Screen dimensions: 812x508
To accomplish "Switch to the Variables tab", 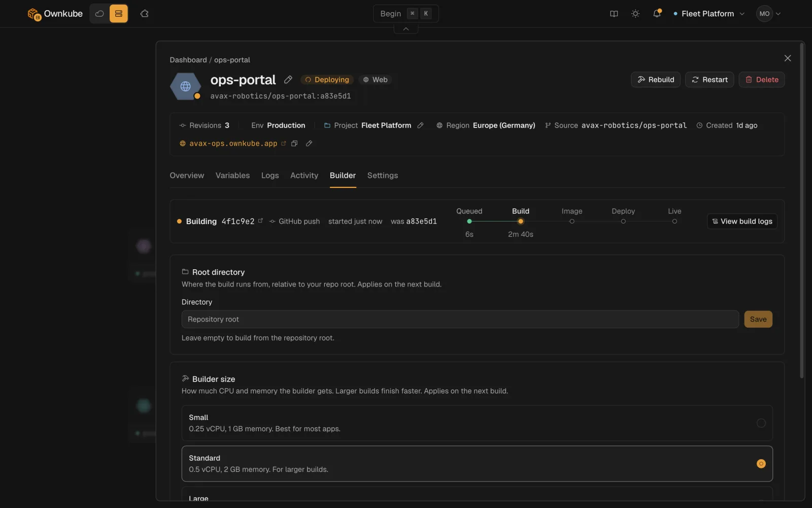I will pos(232,175).
